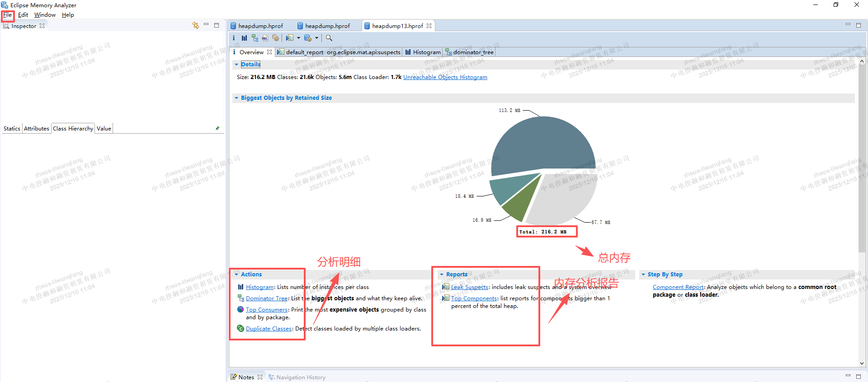Open the Top Components report link
Image resolution: width=868 pixels, height=382 pixels.
coord(474,298)
